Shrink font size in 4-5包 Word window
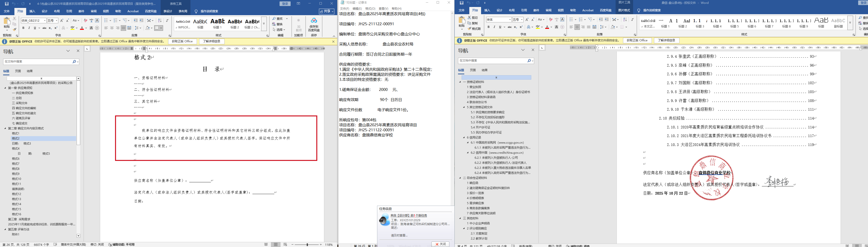This screenshot has width=868, height=247. click(67, 21)
